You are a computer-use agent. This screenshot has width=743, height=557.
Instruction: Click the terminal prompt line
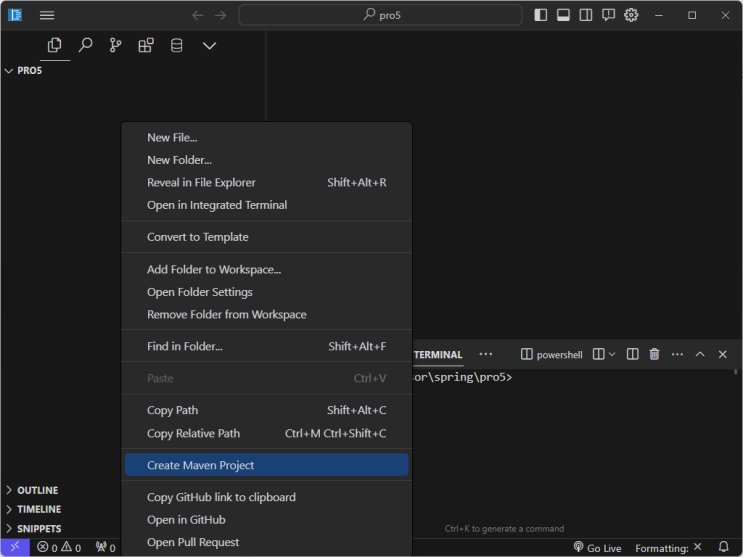tap(462, 377)
